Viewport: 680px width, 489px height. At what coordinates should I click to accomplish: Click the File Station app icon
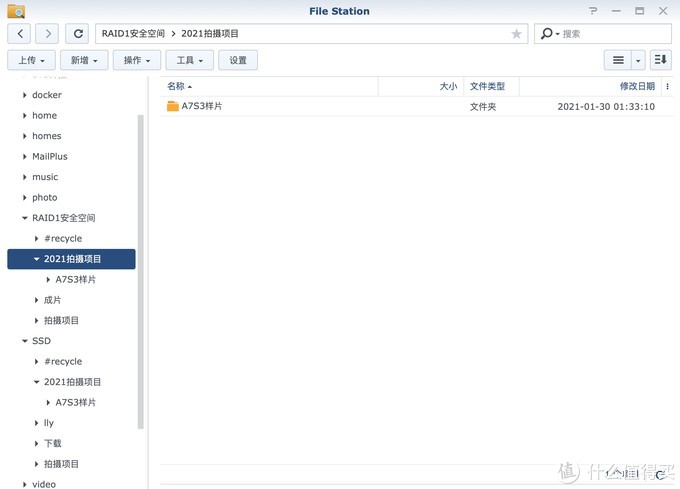(x=16, y=11)
